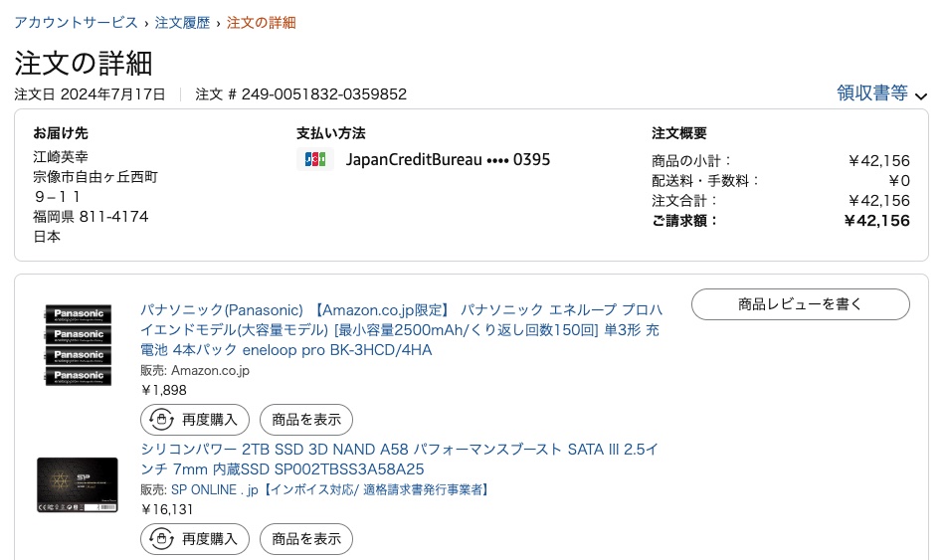Expand the 領収書等 dropdown

(x=881, y=93)
